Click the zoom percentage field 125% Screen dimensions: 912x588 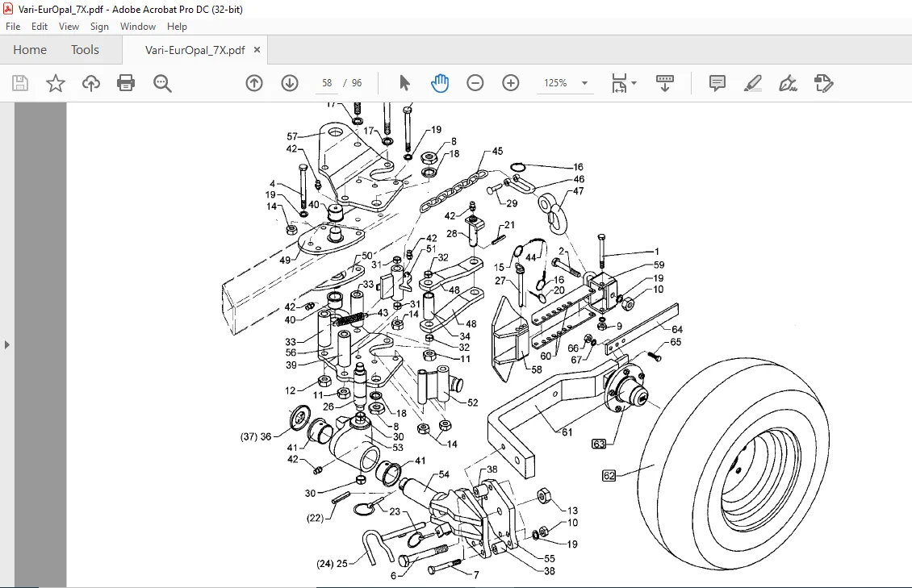(x=555, y=83)
